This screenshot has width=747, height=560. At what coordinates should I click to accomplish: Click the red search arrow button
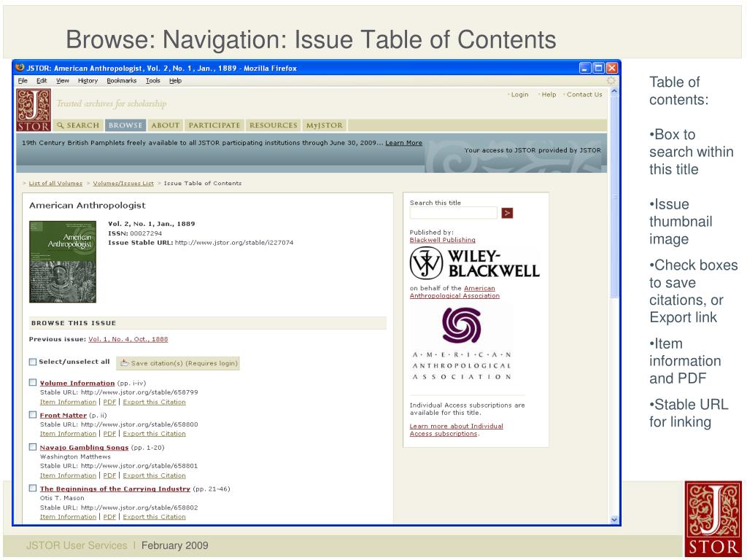click(507, 213)
